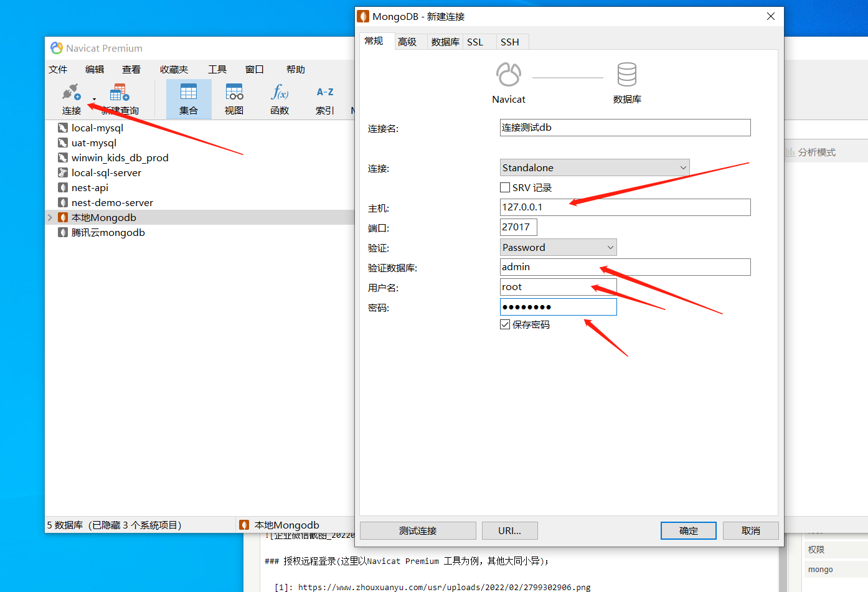Click the 主机 field showing 127.0.0.1
Image resolution: width=868 pixels, height=592 pixels.
point(625,207)
